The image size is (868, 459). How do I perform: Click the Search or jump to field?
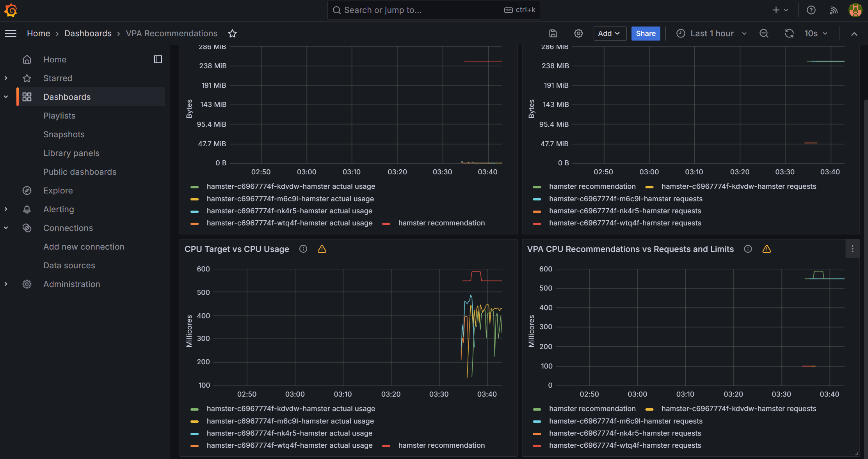click(x=422, y=10)
